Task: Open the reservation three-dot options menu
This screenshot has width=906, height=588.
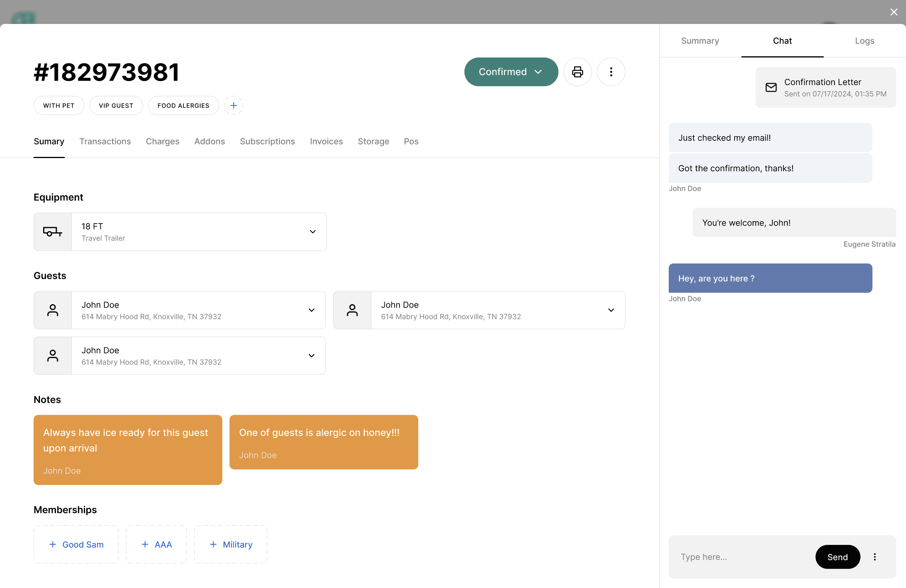Action: [x=611, y=72]
